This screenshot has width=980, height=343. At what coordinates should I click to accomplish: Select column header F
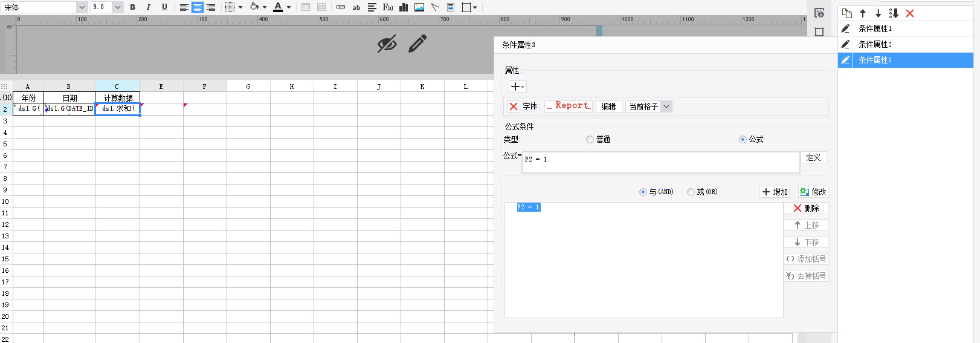click(x=205, y=87)
